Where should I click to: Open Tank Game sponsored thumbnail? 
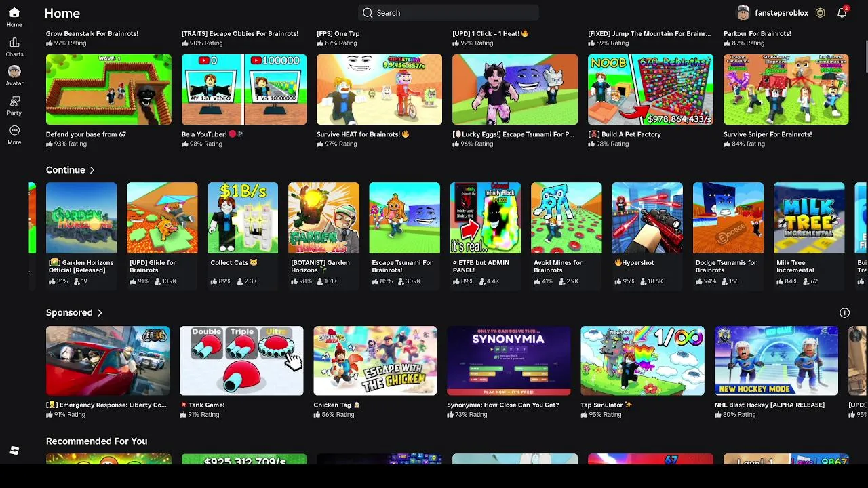click(241, 361)
